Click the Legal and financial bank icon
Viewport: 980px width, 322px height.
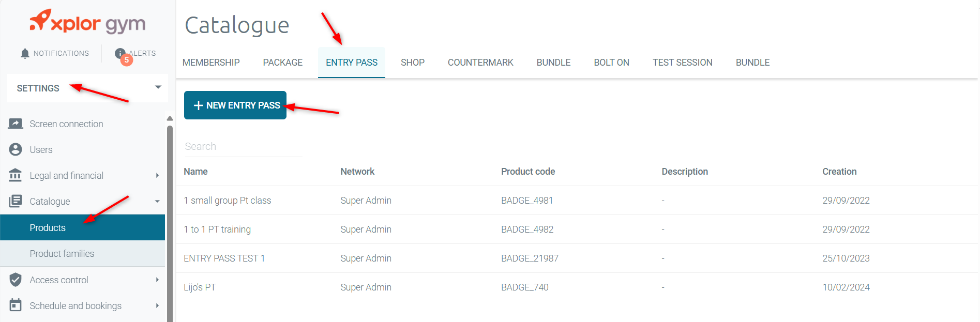point(16,176)
